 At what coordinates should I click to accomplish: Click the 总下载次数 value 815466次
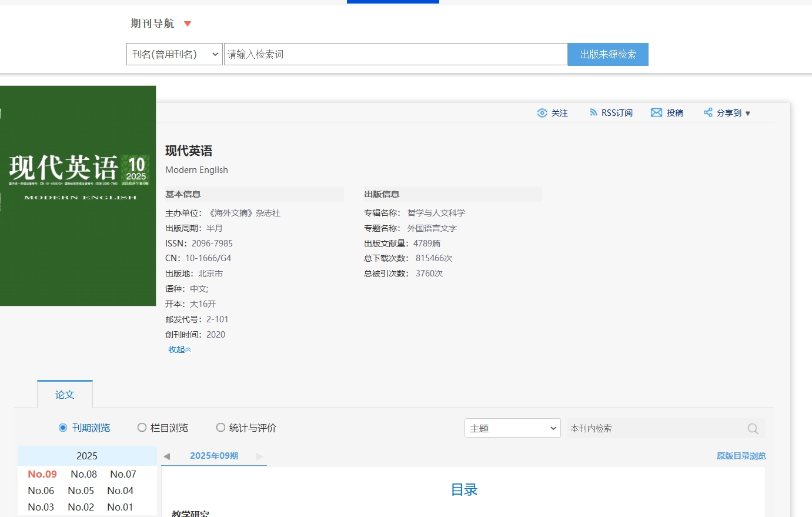(434, 258)
